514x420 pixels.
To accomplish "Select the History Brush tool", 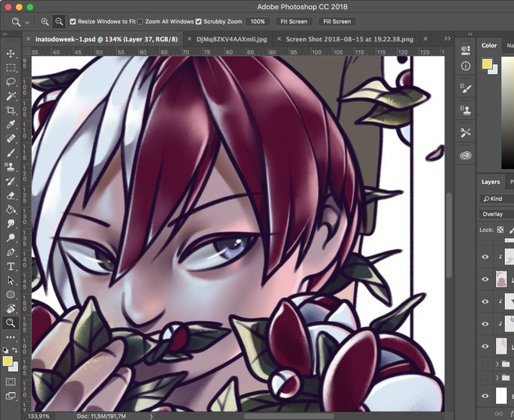I will click(x=11, y=181).
